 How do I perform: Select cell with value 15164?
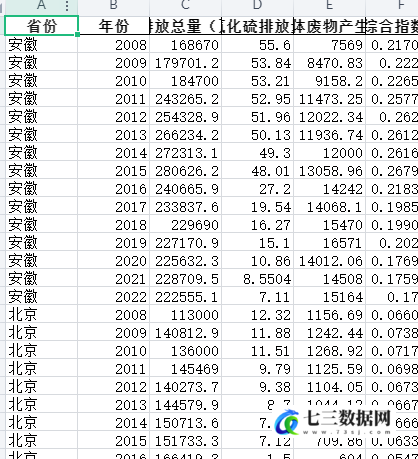(x=329, y=297)
